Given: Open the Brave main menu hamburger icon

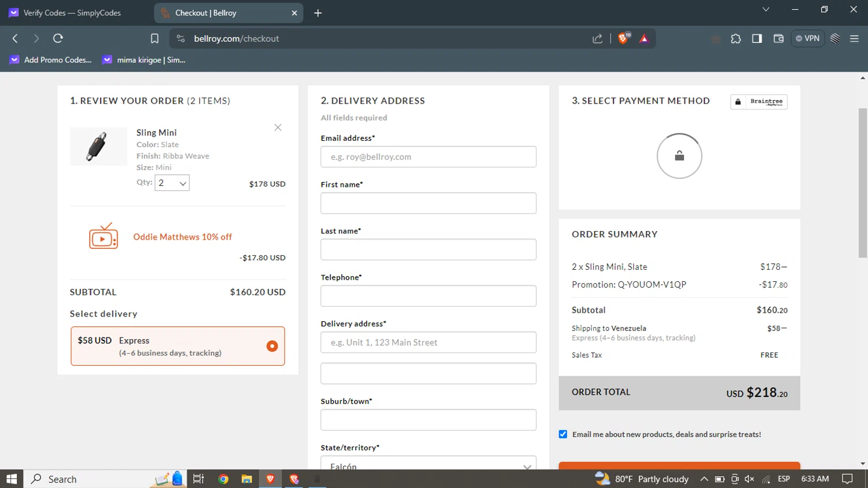Looking at the screenshot, I should pyautogui.click(x=854, y=39).
